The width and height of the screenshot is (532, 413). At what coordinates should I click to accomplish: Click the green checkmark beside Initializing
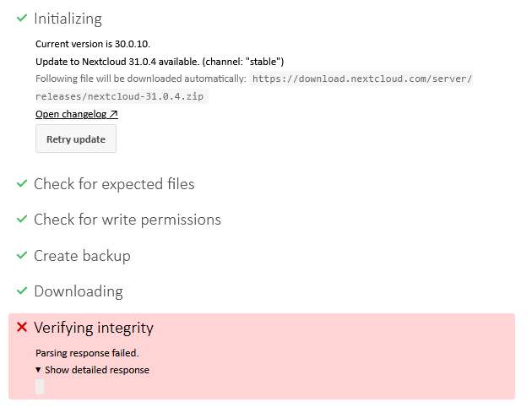tap(22, 18)
